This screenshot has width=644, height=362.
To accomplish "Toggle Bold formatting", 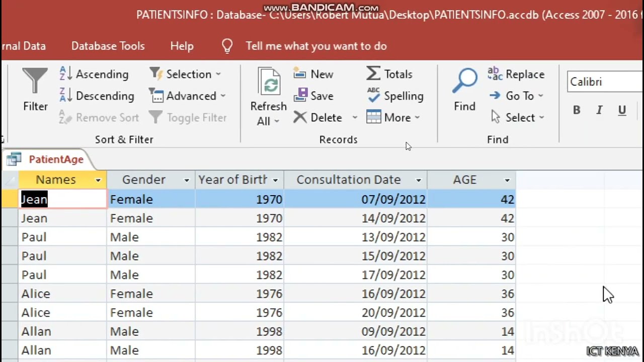I will (x=577, y=110).
